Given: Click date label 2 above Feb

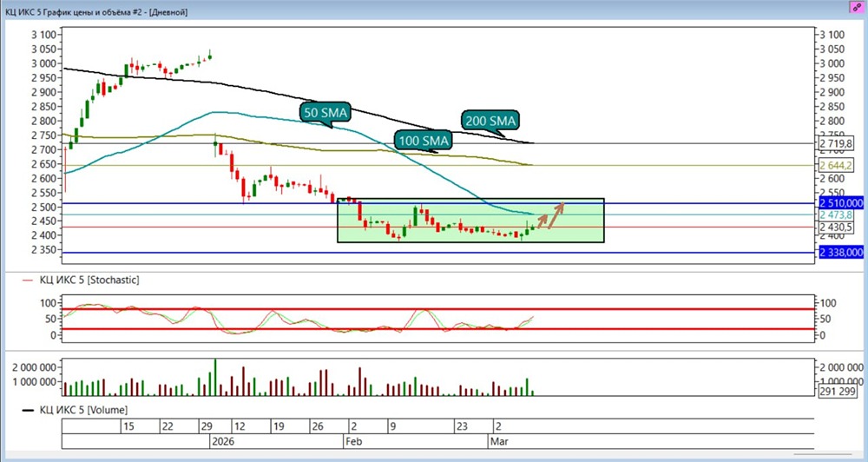Looking at the screenshot, I should [354, 426].
